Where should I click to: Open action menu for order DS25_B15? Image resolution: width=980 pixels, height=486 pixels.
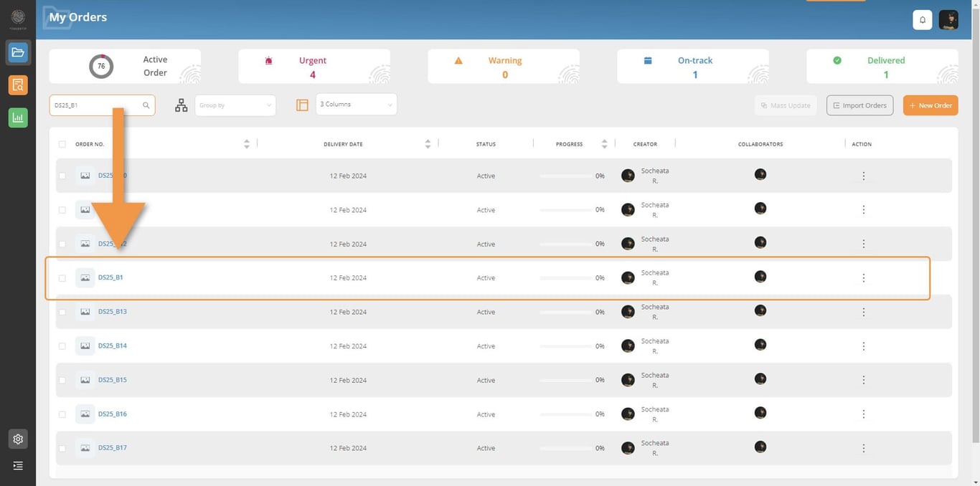pyautogui.click(x=864, y=380)
